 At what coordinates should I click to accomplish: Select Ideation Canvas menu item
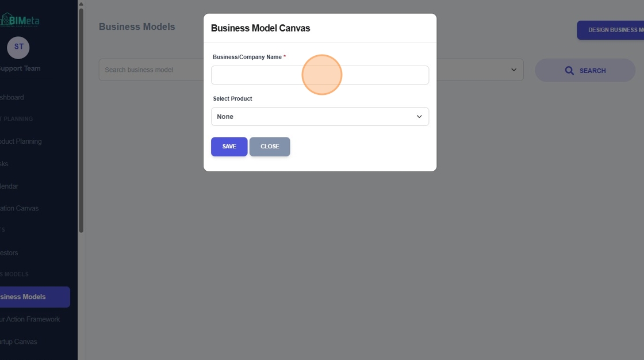pos(20,208)
